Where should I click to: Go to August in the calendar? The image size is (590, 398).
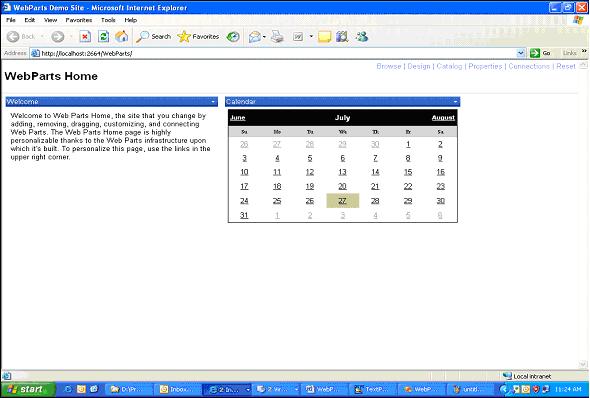coord(443,118)
